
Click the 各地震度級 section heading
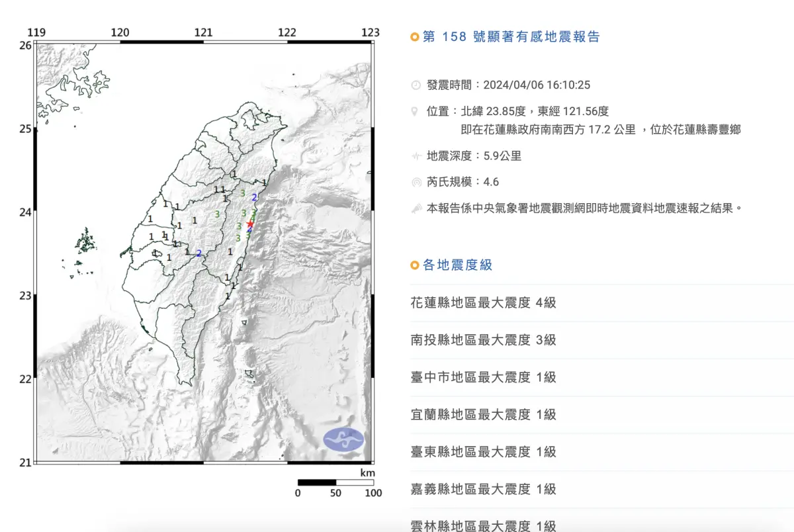coord(457,265)
